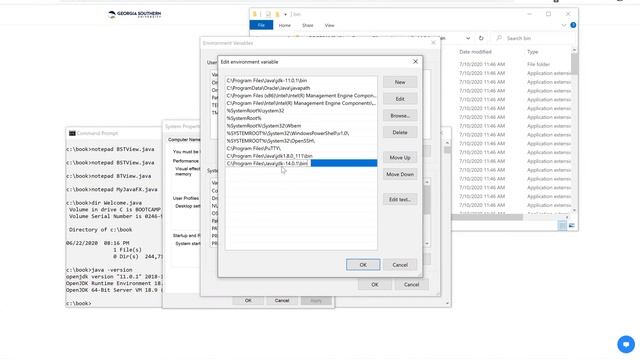Screen dimensions: 640x360
Task: Switch to Large icons view in File Explorer
Action: pos(571,225)
